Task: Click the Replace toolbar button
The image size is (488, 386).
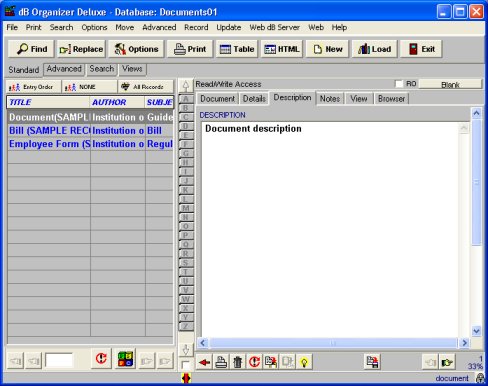Action: [x=81, y=49]
